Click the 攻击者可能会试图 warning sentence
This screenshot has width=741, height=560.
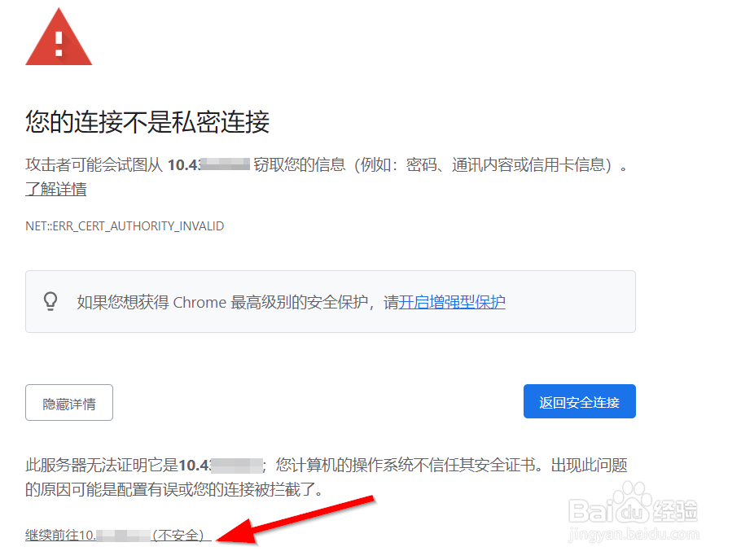(x=327, y=164)
